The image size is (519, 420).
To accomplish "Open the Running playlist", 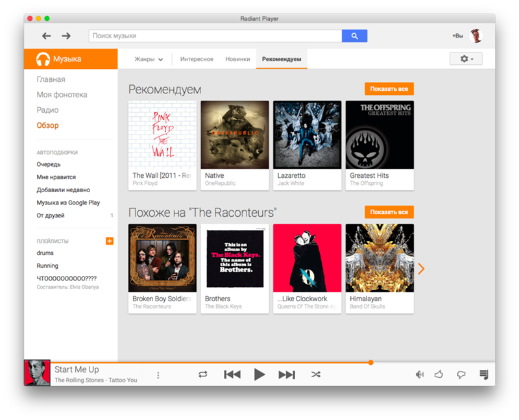I will (x=47, y=266).
